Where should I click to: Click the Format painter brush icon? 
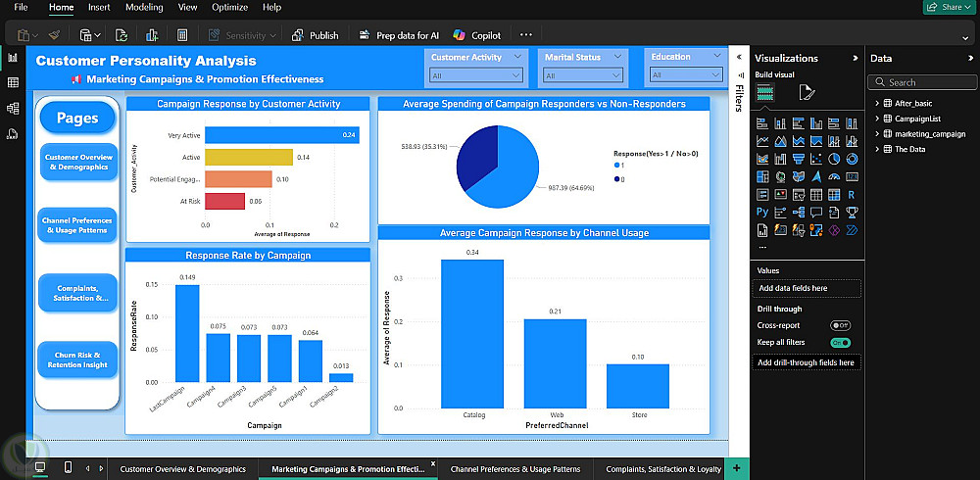click(54, 35)
